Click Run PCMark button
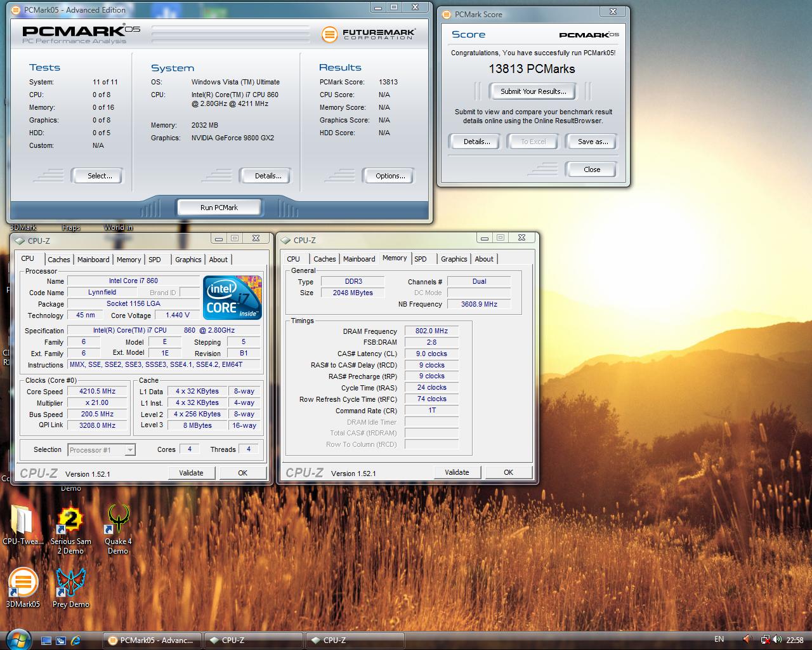 click(x=219, y=208)
